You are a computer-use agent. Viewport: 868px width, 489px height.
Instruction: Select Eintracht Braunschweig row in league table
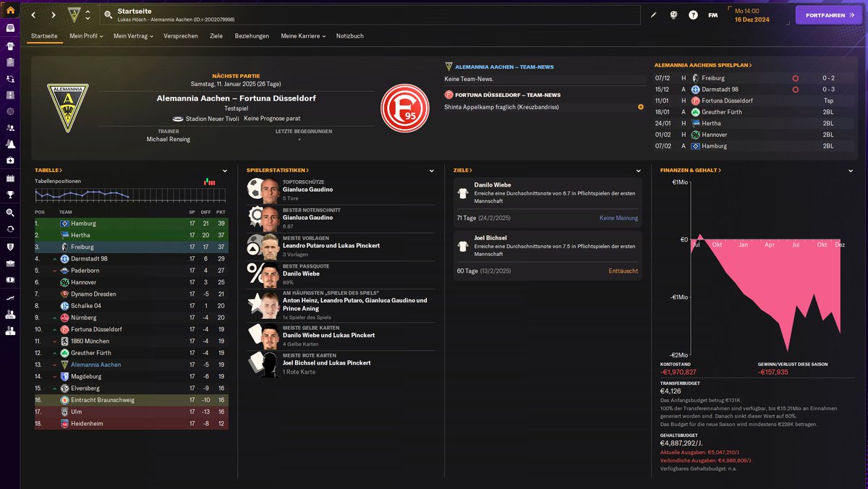132,400
